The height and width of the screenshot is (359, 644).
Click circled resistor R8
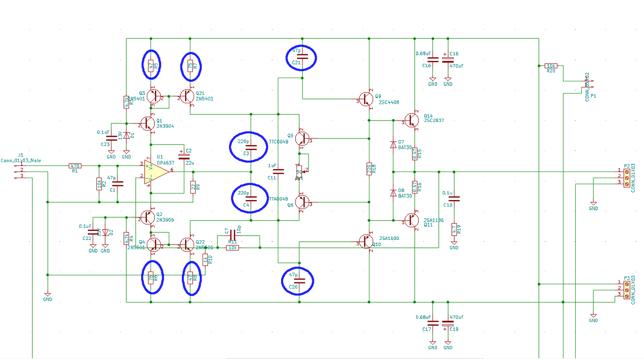pos(190,279)
